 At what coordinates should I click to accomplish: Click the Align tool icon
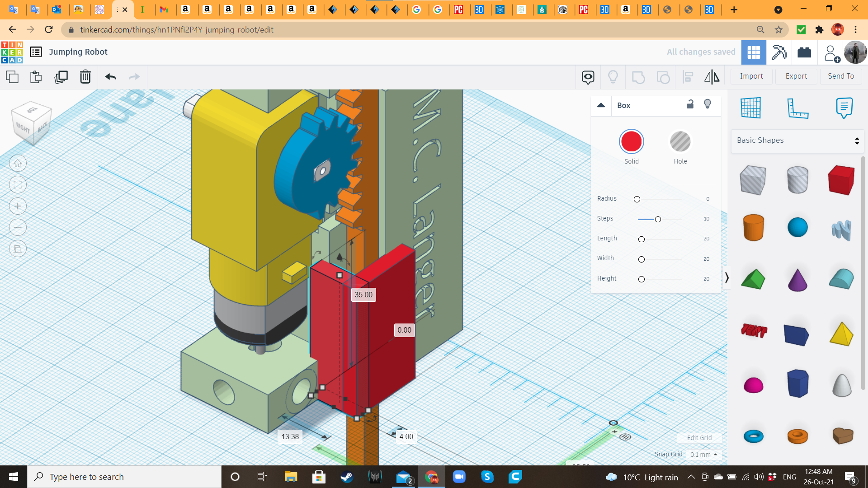click(x=688, y=77)
